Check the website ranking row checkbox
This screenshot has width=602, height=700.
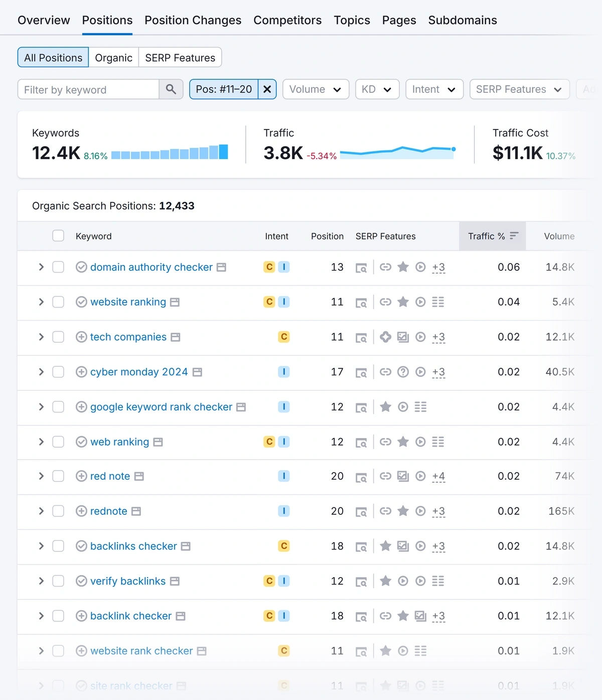58,302
